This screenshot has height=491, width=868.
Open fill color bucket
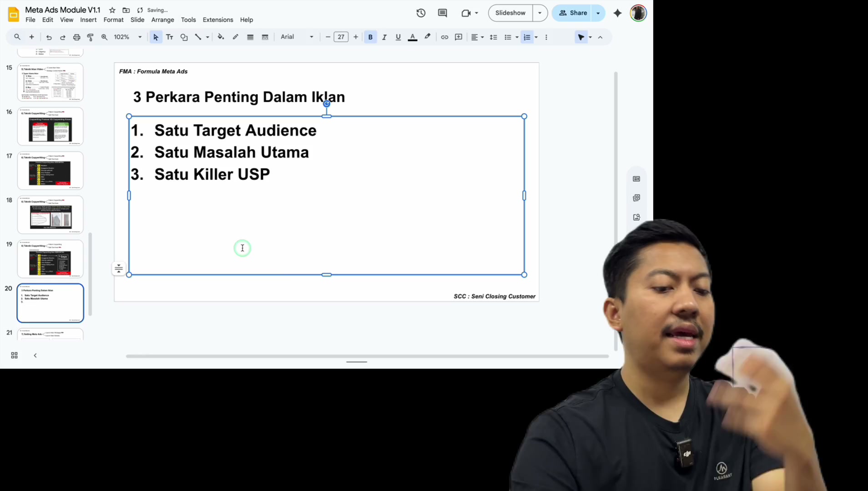(x=221, y=37)
